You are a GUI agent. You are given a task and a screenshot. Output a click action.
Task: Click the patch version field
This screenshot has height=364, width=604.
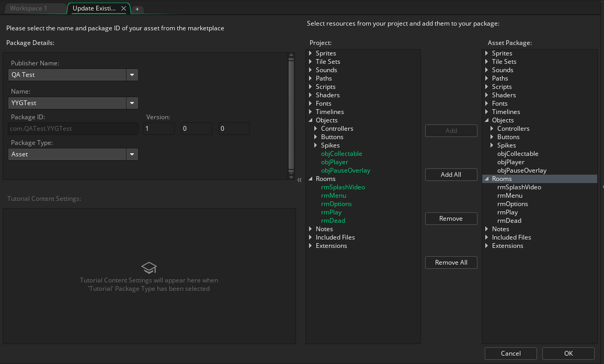234,129
